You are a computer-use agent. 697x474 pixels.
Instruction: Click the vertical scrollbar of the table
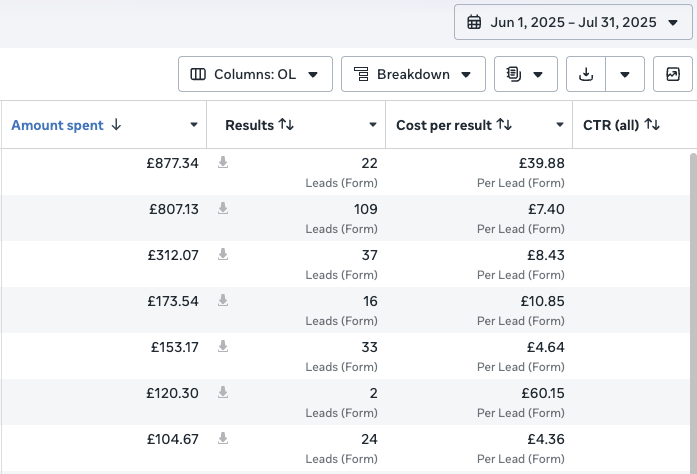coord(693,313)
